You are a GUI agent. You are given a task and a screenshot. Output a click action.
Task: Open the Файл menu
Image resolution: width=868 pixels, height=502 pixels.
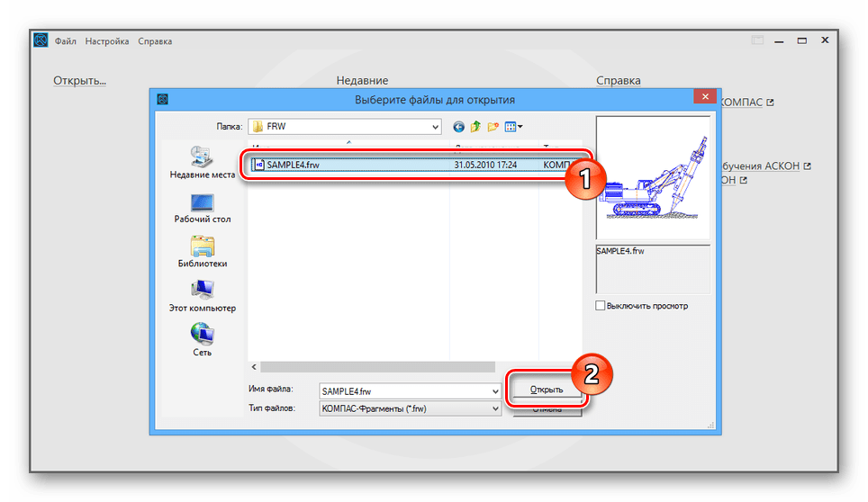(x=65, y=41)
